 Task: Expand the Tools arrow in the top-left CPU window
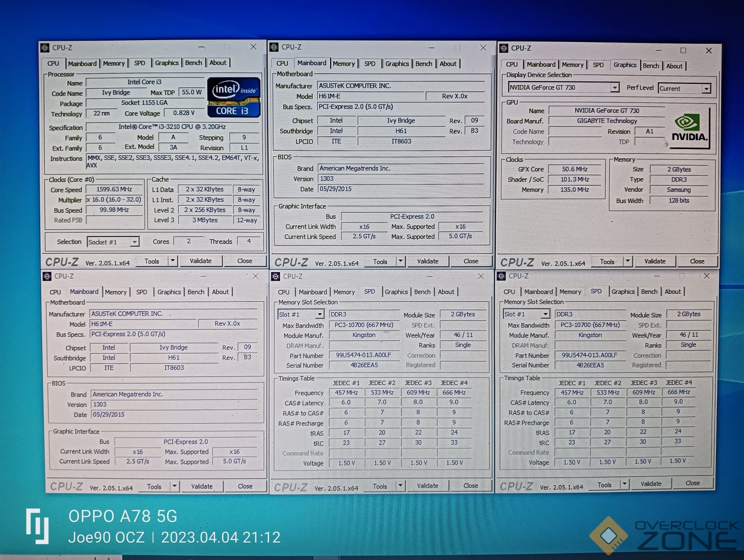[x=173, y=261]
